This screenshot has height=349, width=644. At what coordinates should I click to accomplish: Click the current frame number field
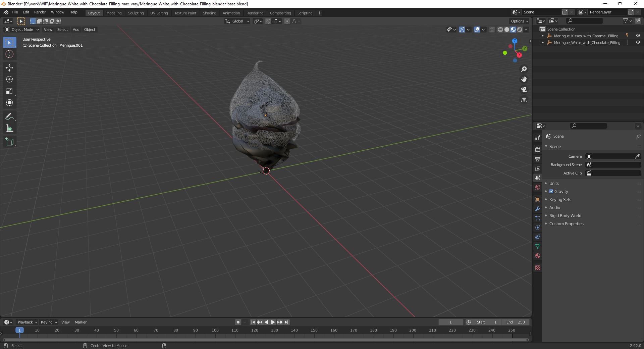[450, 322]
